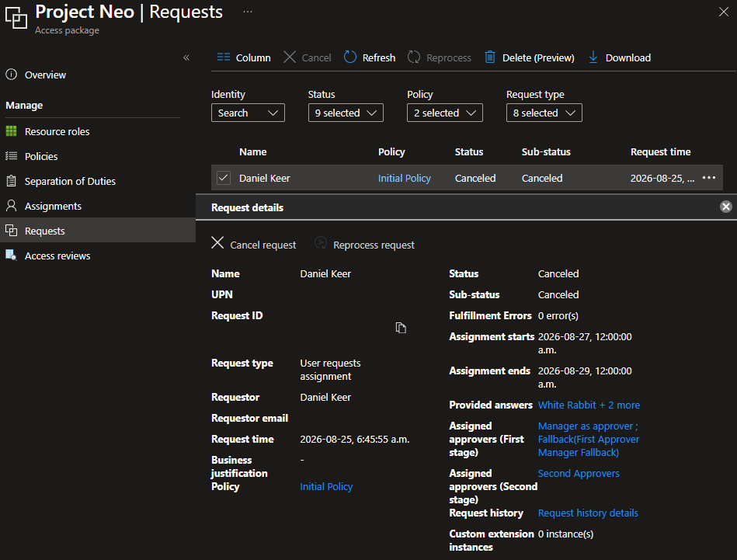Image resolution: width=737 pixels, height=560 pixels.
Task: Select Delete (Preview) label
Action: pyautogui.click(x=538, y=57)
